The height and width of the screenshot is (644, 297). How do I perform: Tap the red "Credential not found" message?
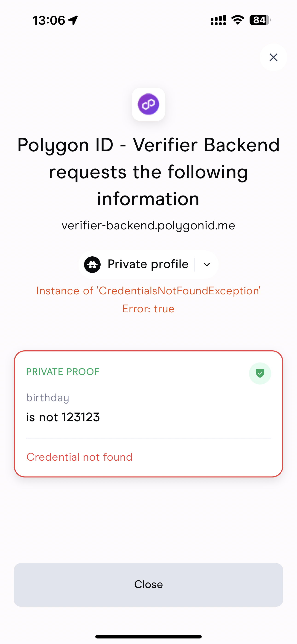coord(79,457)
